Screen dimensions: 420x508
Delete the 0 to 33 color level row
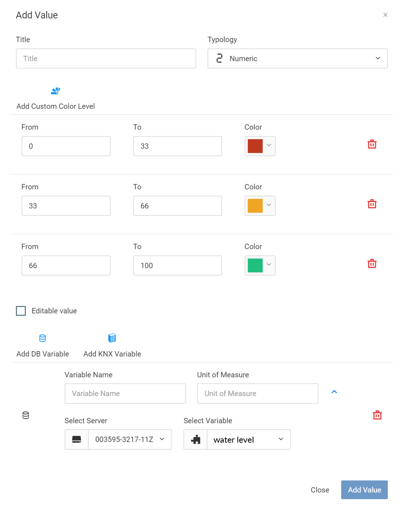pos(372,144)
